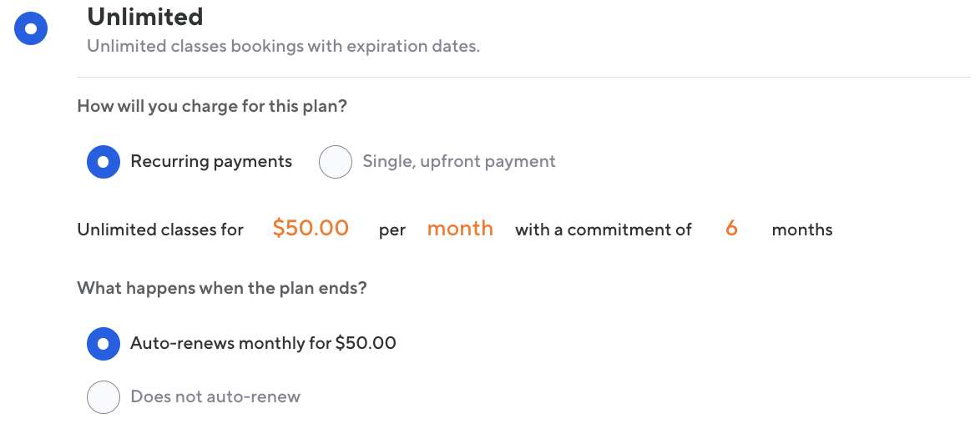Click the per word before month

392,230
